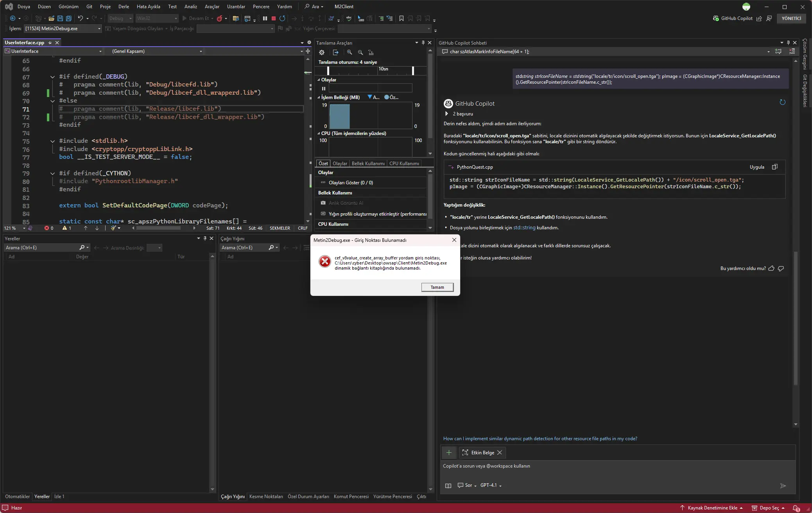This screenshot has width=812, height=513.
Task: Open Diagnostic Tools settings gear
Action: tap(322, 52)
